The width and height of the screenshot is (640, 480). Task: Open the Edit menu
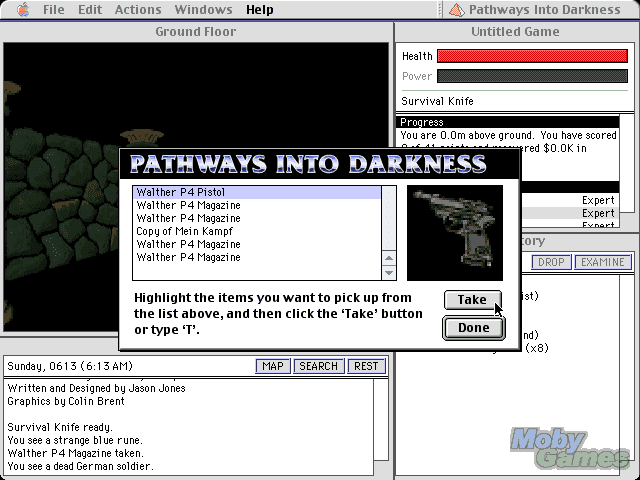click(90, 9)
